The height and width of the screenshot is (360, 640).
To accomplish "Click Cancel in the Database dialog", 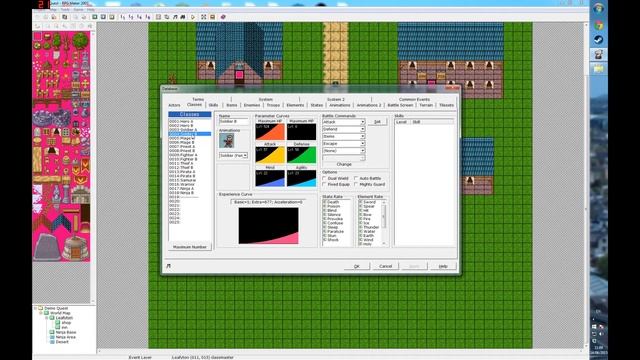I will pyautogui.click(x=385, y=266).
